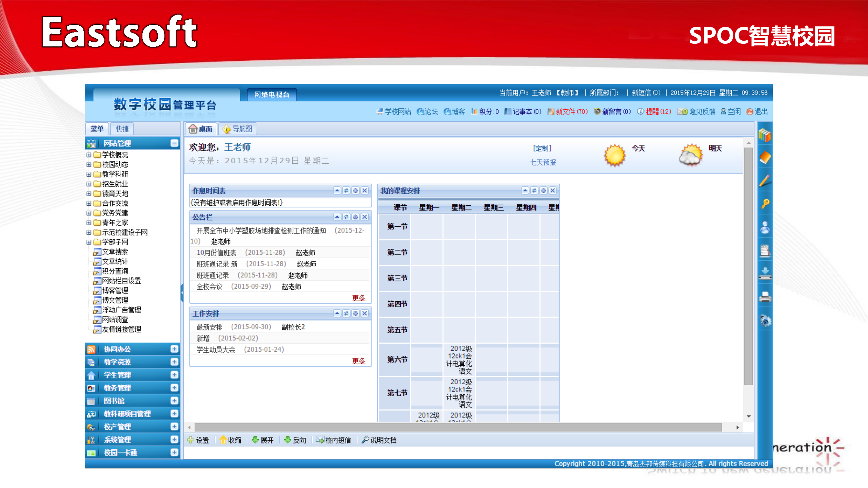Collapse the 公告栏 panel

(336, 217)
